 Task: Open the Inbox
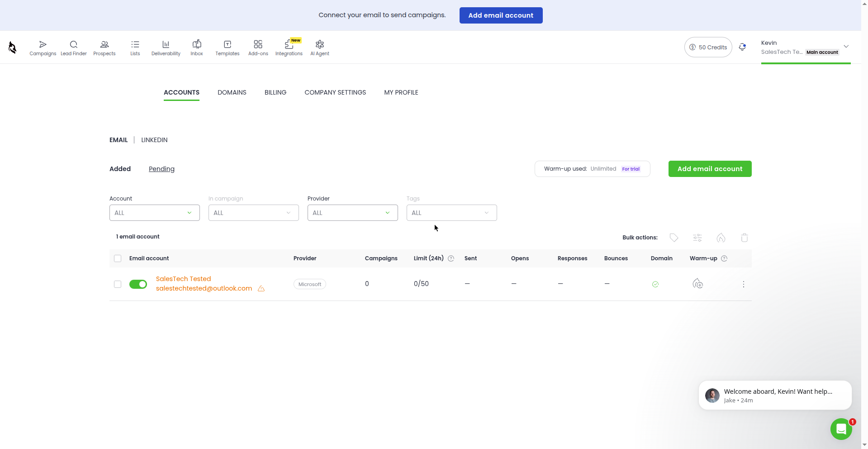197,48
